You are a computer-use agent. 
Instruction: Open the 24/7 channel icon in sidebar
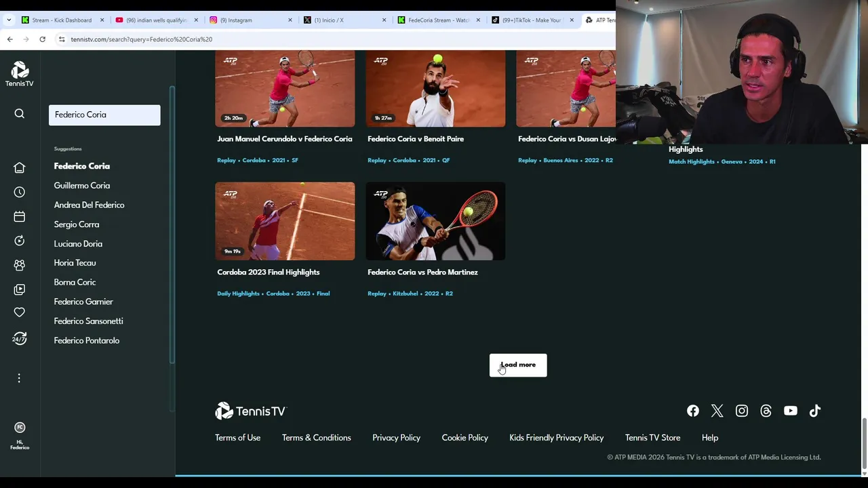[20, 338]
